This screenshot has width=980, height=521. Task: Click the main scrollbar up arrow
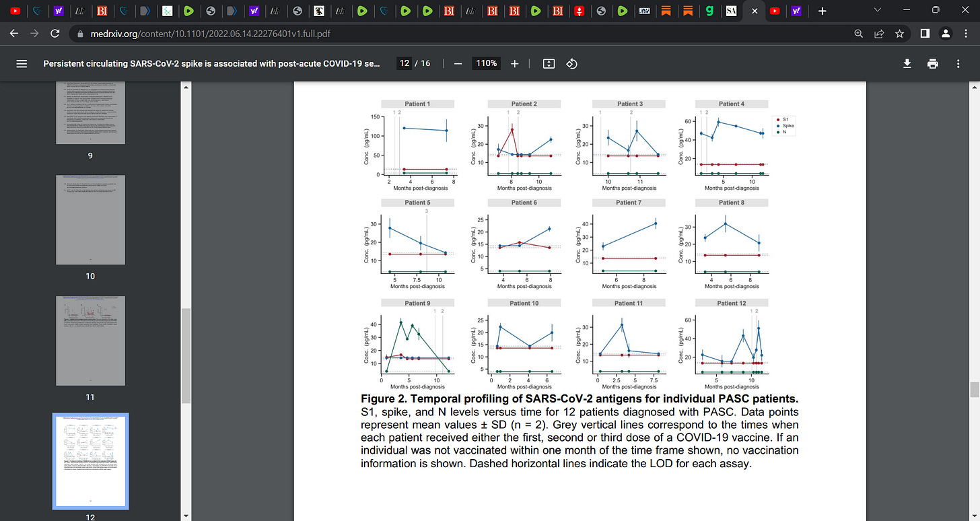tap(974, 88)
